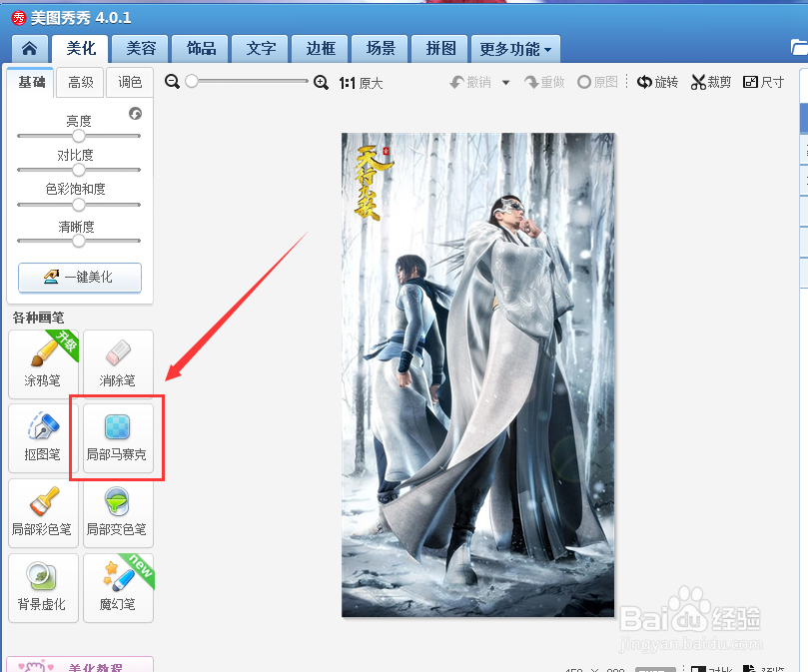The width and height of the screenshot is (808, 672).
Task: Open the 文字 tab
Action: (261, 49)
